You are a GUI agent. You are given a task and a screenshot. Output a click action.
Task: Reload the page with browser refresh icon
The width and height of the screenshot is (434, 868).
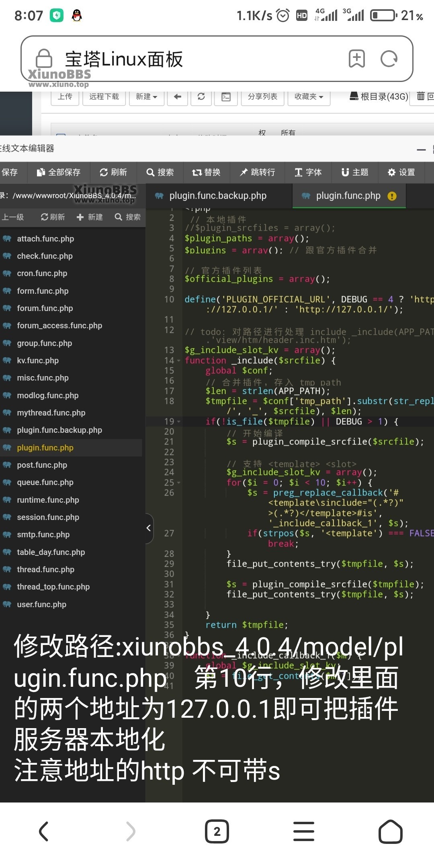(x=389, y=59)
